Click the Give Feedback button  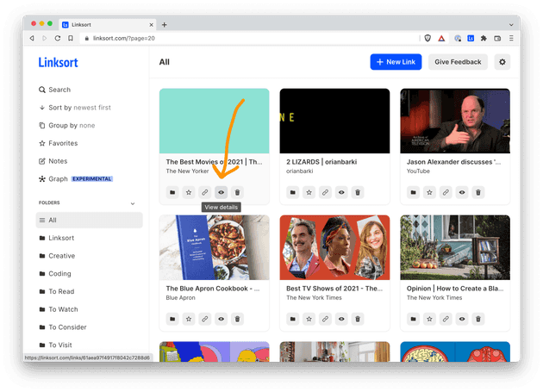point(458,62)
